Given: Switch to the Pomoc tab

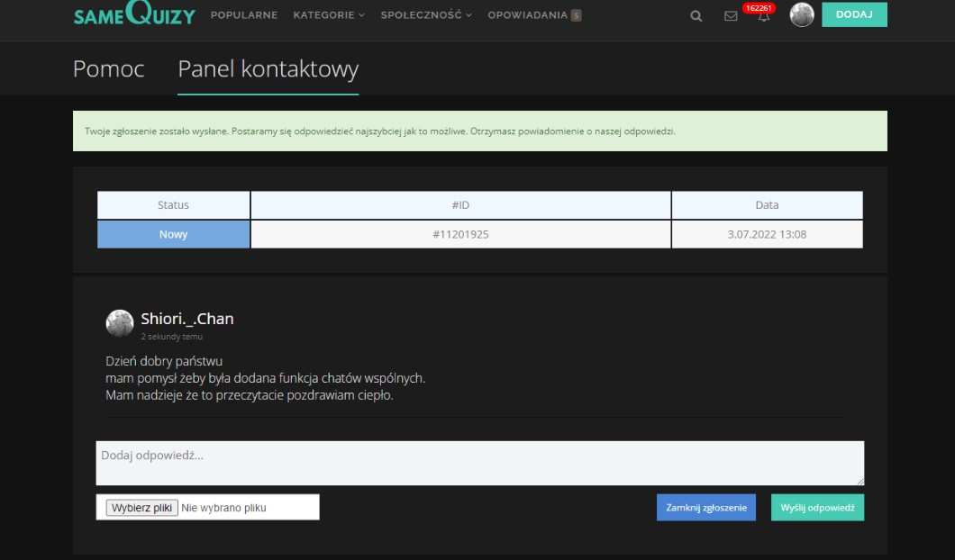Looking at the screenshot, I should 108,68.
